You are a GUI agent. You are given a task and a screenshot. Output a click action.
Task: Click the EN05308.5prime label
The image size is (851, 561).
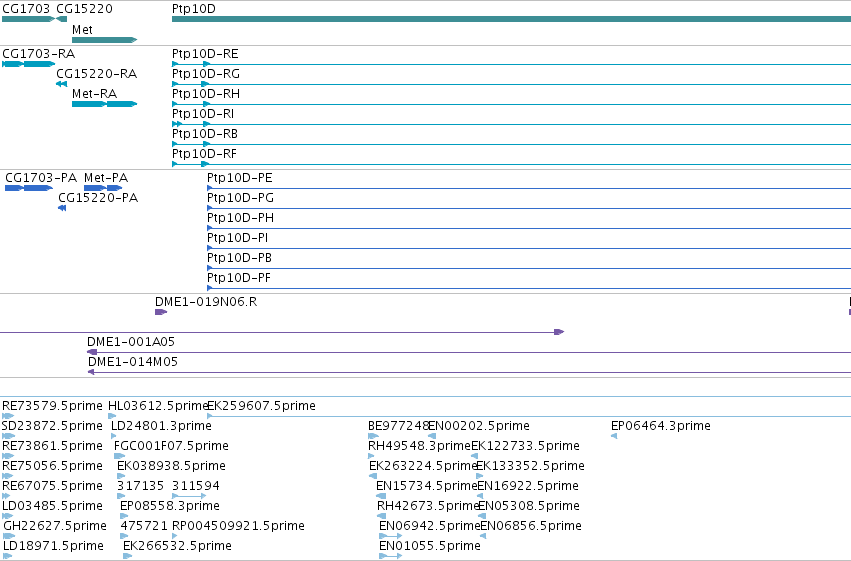(529, 506)
